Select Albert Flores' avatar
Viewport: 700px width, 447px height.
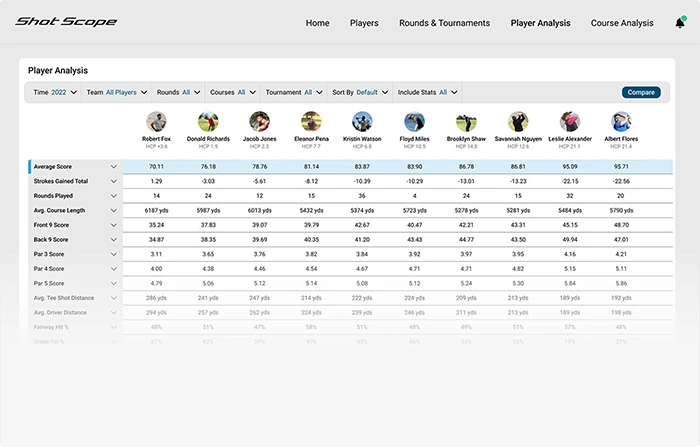[x=621, y=121]
